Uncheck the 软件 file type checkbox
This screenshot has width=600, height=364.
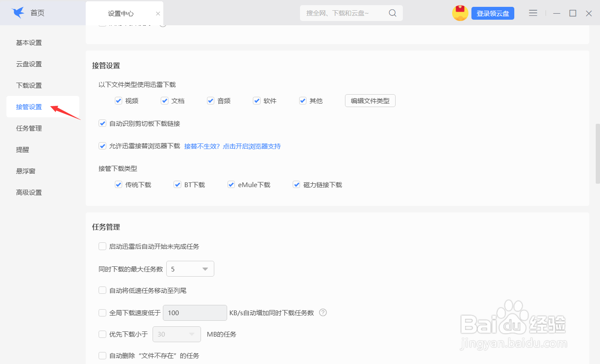click(x=257, y=101)
